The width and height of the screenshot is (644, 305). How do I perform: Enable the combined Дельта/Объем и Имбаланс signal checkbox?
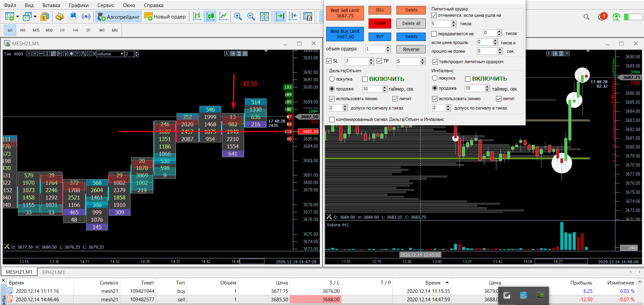pyautogui.click(x=332, y=120)
